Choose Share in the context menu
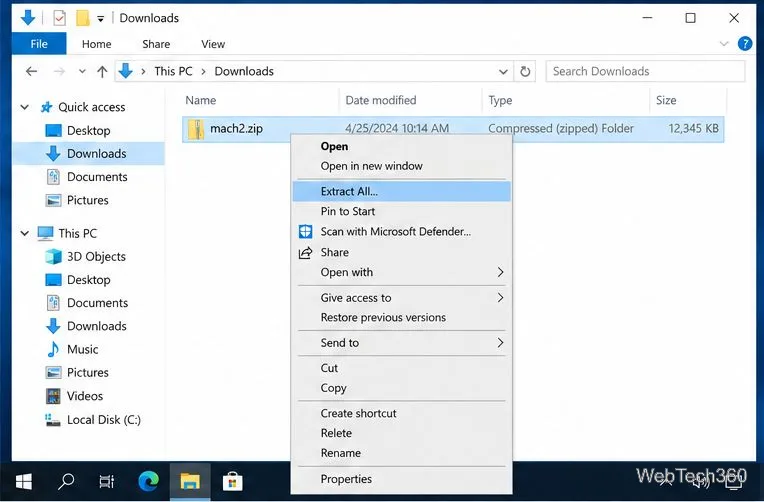The height and width of the screenshot is (502, 764). point(401,252)
